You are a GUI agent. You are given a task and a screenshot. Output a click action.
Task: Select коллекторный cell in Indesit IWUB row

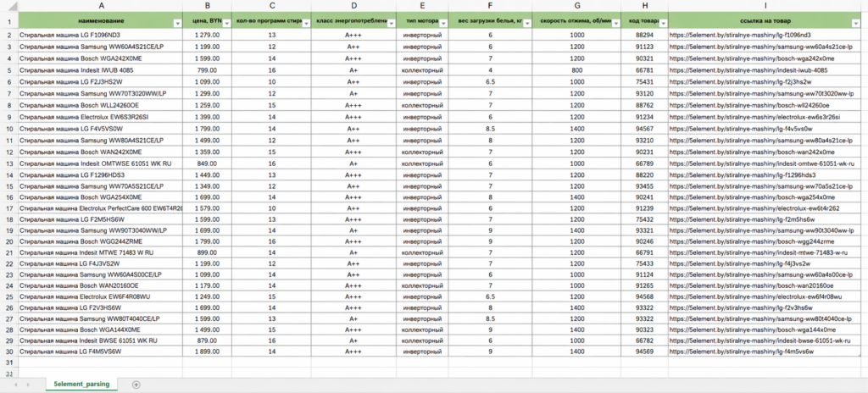(x=422, y=70)
